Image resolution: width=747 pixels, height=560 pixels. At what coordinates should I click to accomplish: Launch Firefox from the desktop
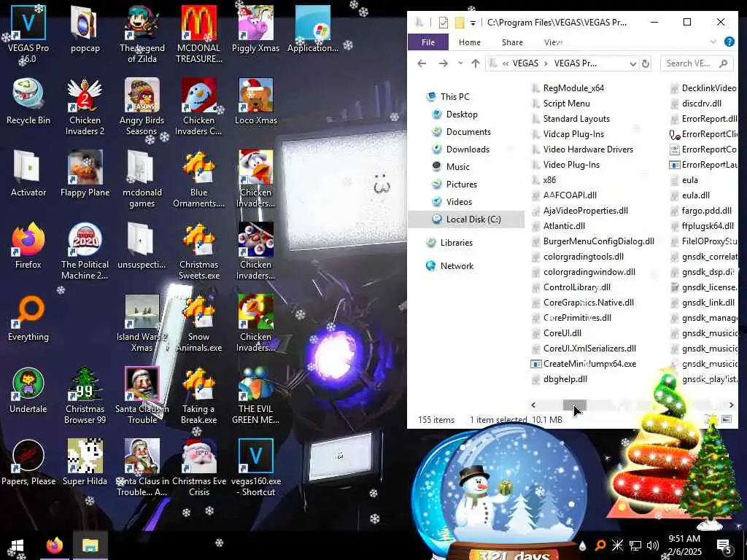28,246
